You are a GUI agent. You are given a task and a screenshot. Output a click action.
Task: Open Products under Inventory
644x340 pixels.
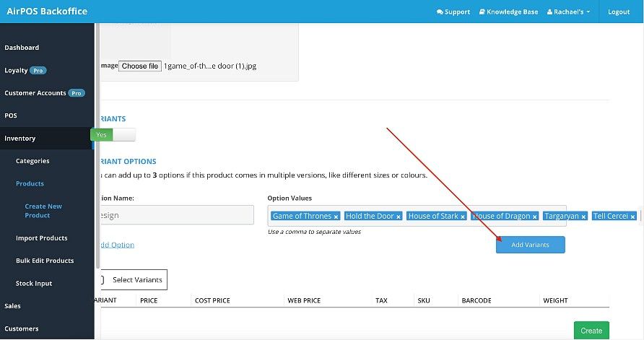pyautogui.click(x=30, y=183)
